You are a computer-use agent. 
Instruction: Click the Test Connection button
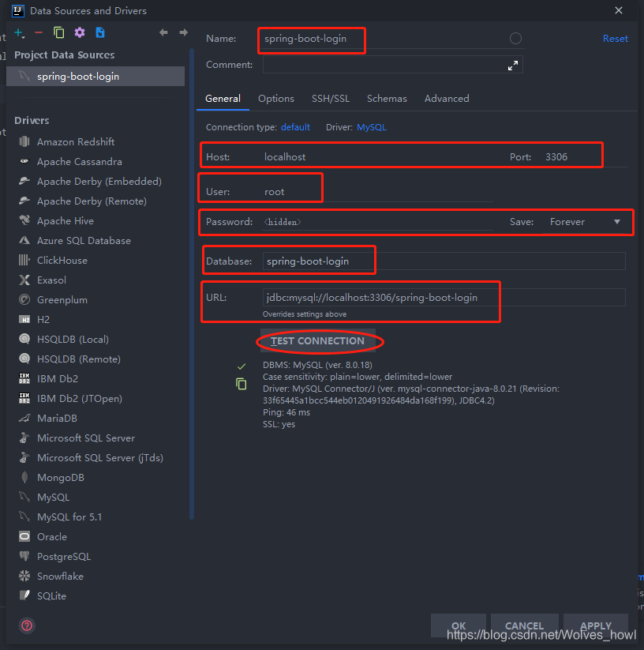[317, 340]
